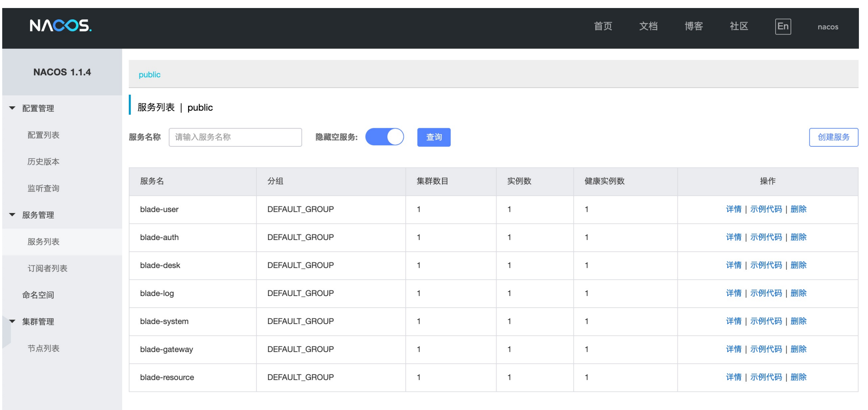
Task: Click 删除 for blade-resource
Action: pos(799,378)
